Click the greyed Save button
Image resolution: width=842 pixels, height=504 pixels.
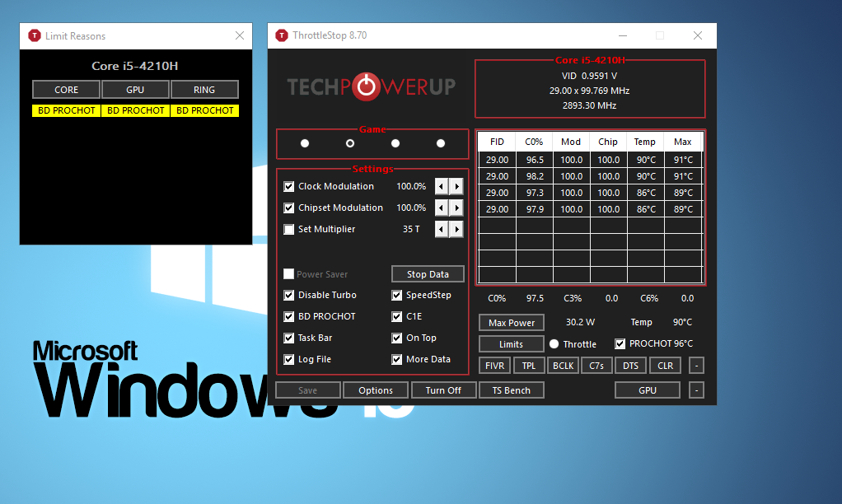307,390
